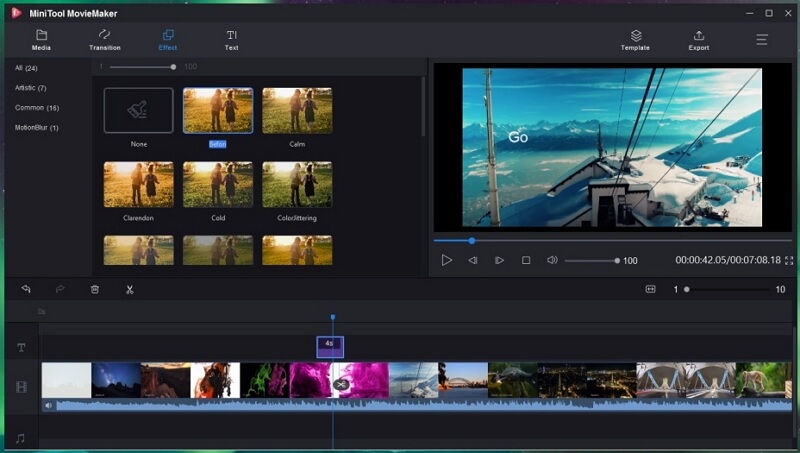Redo the last action
800x453 pixels.
tap(60, 289)
